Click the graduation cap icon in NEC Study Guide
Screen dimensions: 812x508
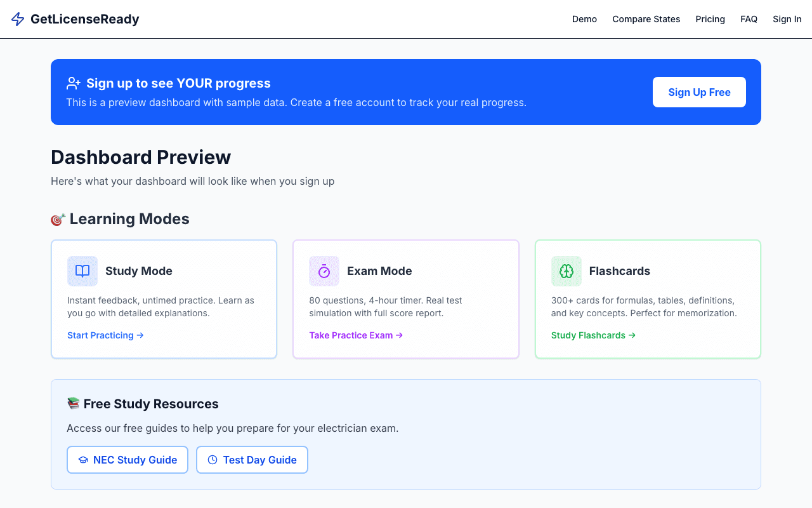83,459
